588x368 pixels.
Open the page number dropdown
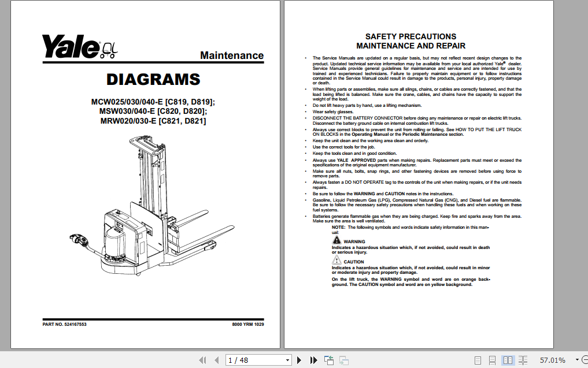[x=287, y=360]
